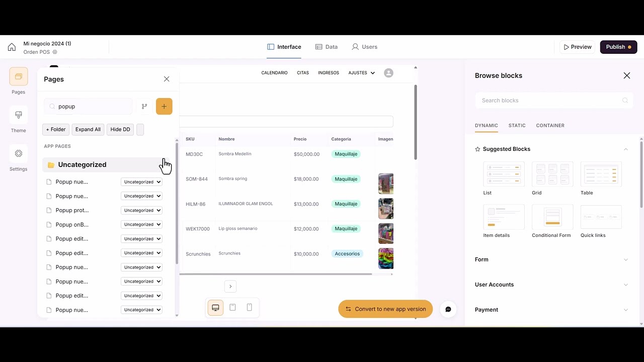Viewport: 644px width, 362px height.
Task: Switch to mobile preview device icon
Action: [249, 308]
